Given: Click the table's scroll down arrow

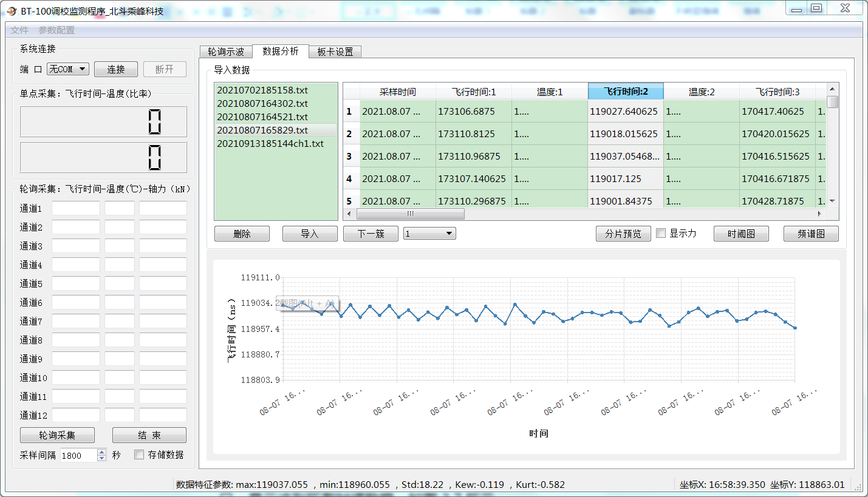Looking at the screenshot, I should point(833,201).
